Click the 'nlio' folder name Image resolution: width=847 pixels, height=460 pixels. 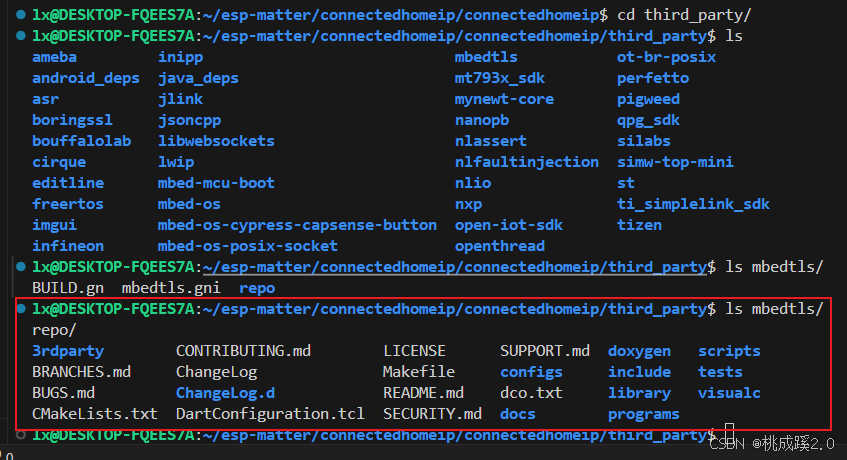click(473, 183)
